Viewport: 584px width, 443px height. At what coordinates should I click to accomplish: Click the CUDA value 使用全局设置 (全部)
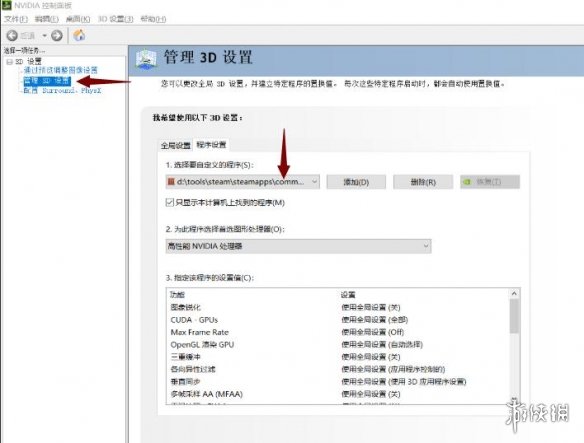[375, 320]
